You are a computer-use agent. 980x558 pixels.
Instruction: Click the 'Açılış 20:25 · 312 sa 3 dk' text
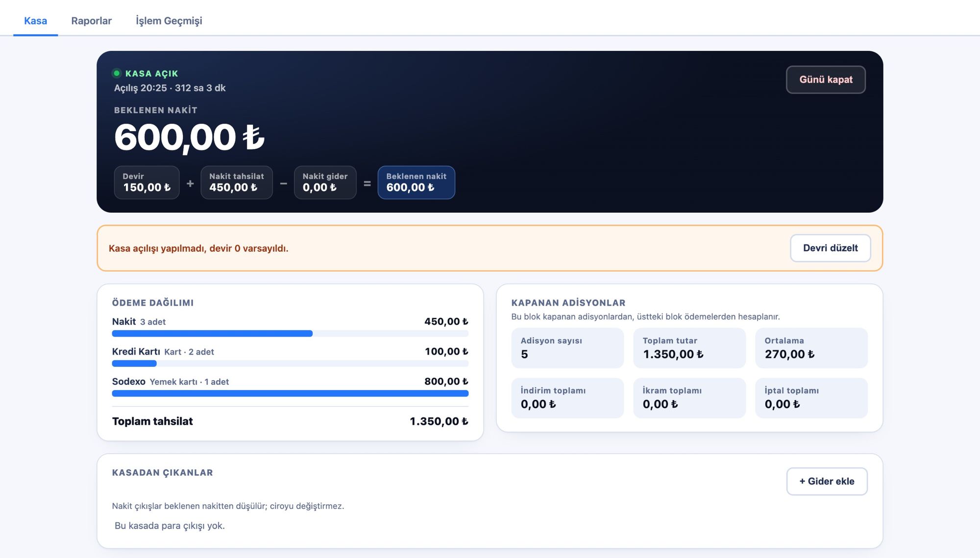(x=170, y=88)
